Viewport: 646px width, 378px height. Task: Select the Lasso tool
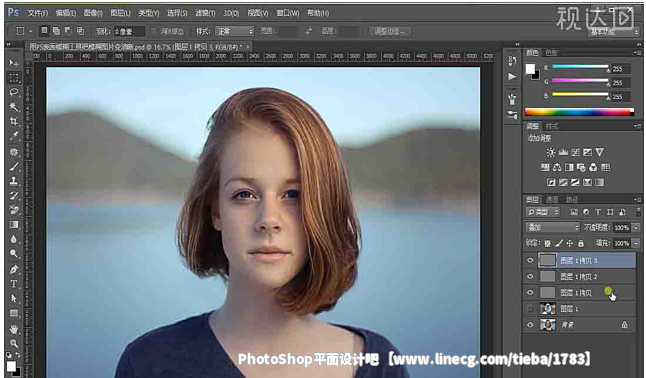click(x=14, y=92)
